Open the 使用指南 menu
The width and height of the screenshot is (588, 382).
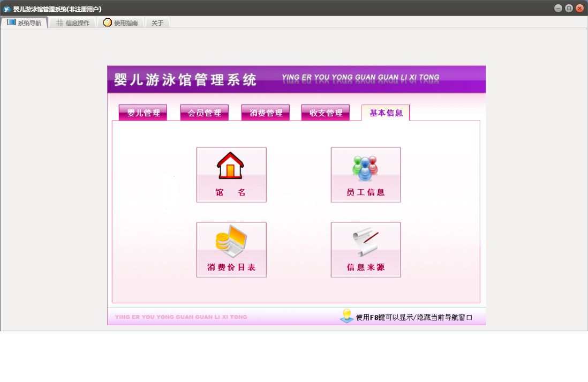tap(121, 23)
